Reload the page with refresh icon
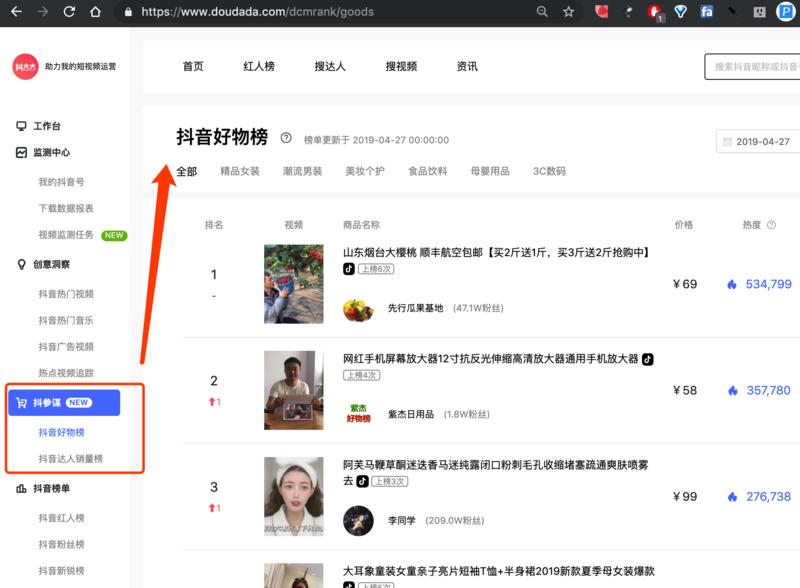The height and width of the screenshot is (588, 800). 69,11
